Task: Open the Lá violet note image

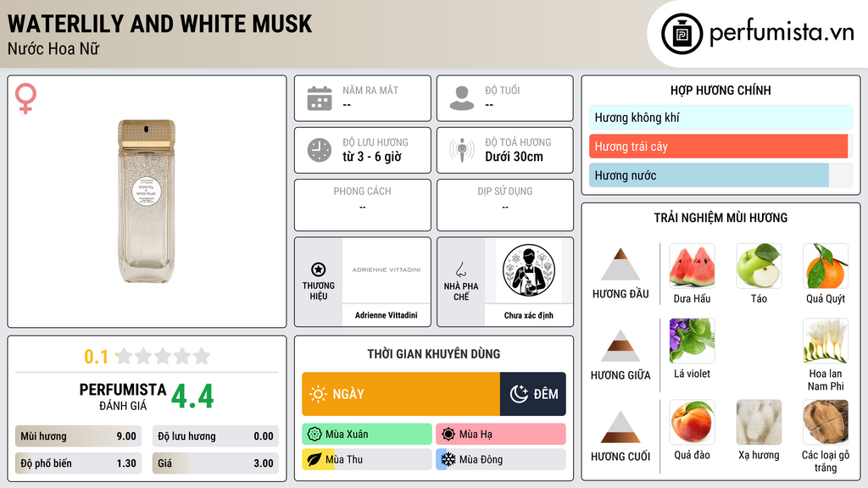Action: click(692, 341)
